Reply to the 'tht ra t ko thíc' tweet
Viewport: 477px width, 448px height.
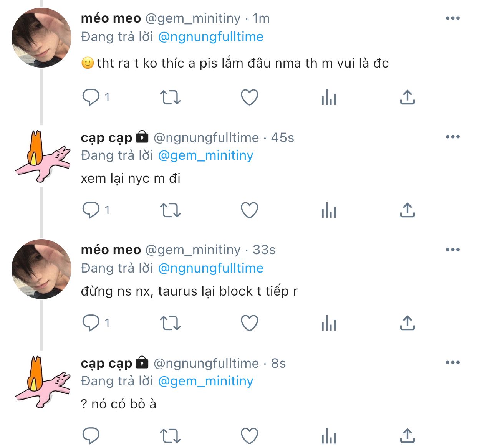point(91,97)
